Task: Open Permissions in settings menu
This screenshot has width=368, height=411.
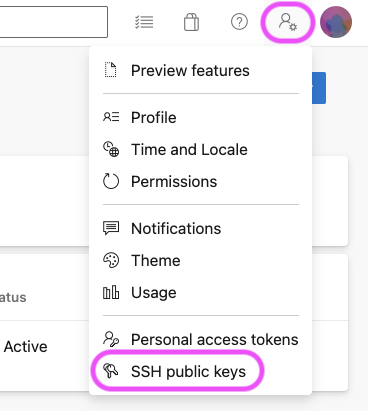Action: (x=200, y=181)
